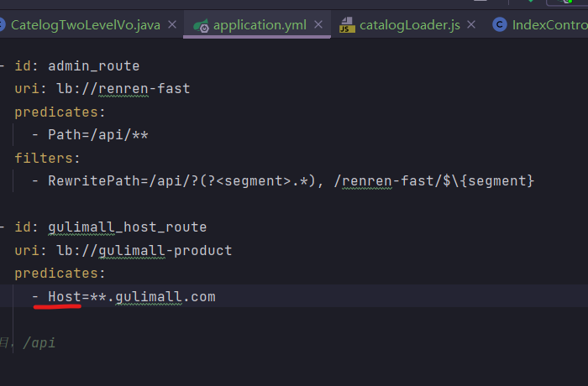Screen dimensions: 588x386
Task: Place cursor on admin_route id value
Action: [x=93, y=65]
